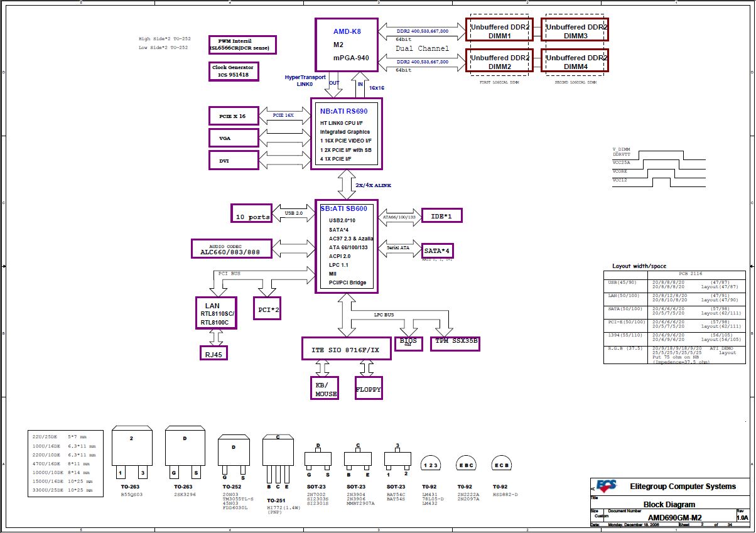Viewport: 756px width, 533px height.
Task: Select the 'Serial ATA' arrow label
Action: click(x=398, y=248)
